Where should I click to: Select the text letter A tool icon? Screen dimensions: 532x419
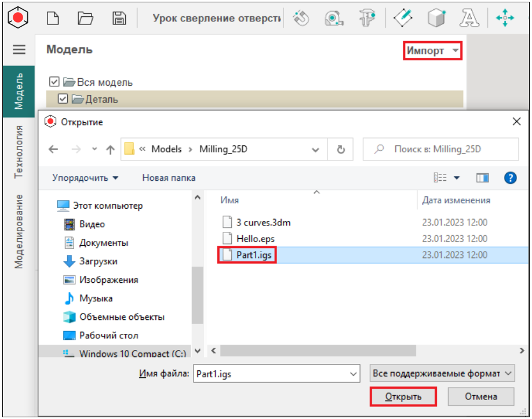[x=467, y=18]
